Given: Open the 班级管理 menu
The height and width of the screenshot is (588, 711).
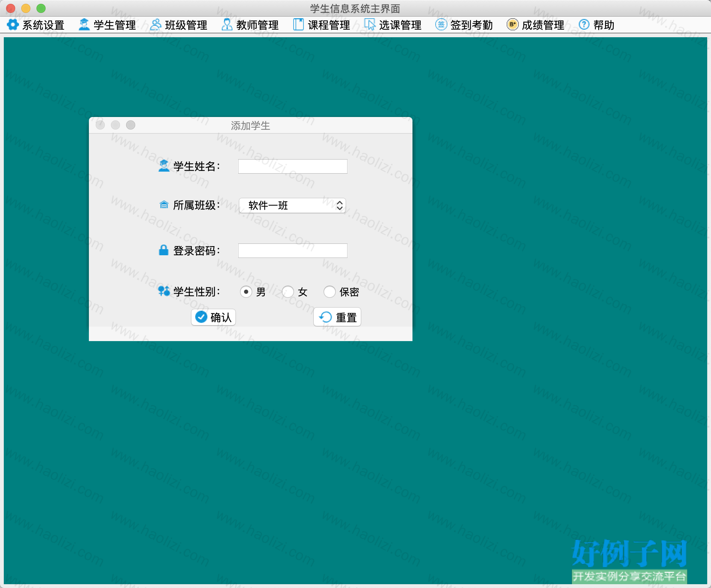Looking at the screenshot, I should 179,25.
